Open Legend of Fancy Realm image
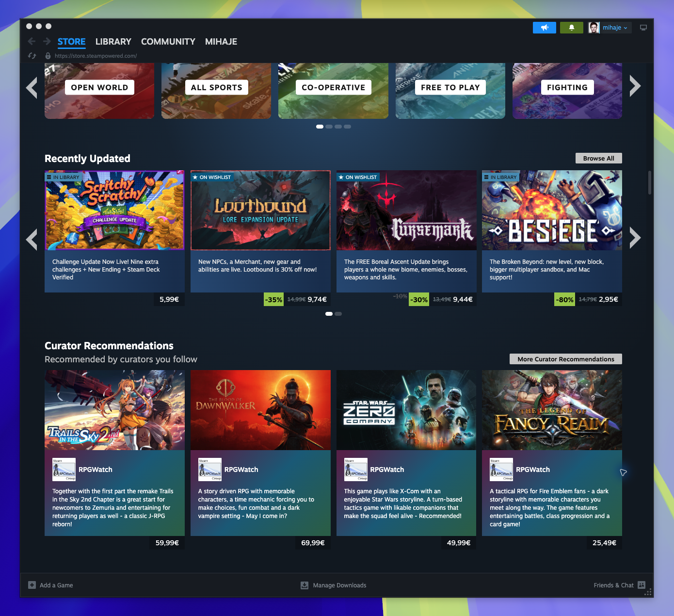The image size is (674, 616). point(552,410)
